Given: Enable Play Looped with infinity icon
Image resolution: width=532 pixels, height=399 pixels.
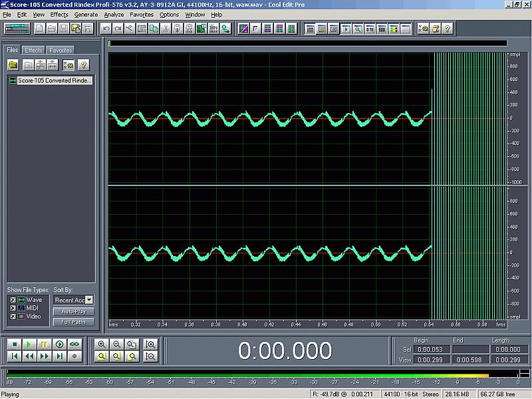Looking at the screenshot, I should (x=74, y=344).
